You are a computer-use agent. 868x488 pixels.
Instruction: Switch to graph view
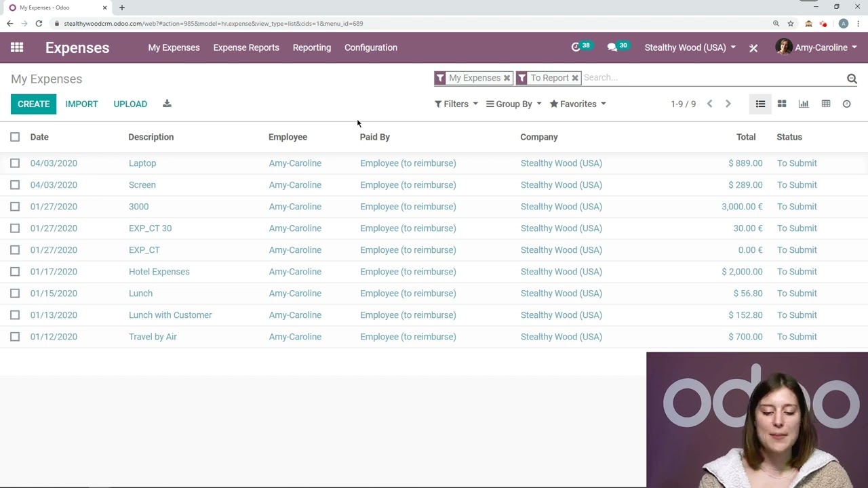tap(804, 104)
